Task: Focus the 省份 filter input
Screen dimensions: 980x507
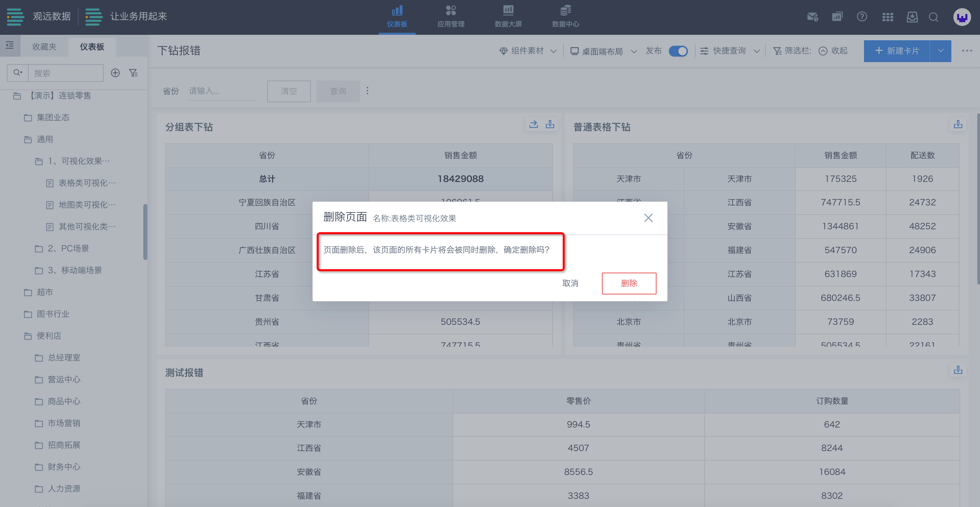Action: 222,91
